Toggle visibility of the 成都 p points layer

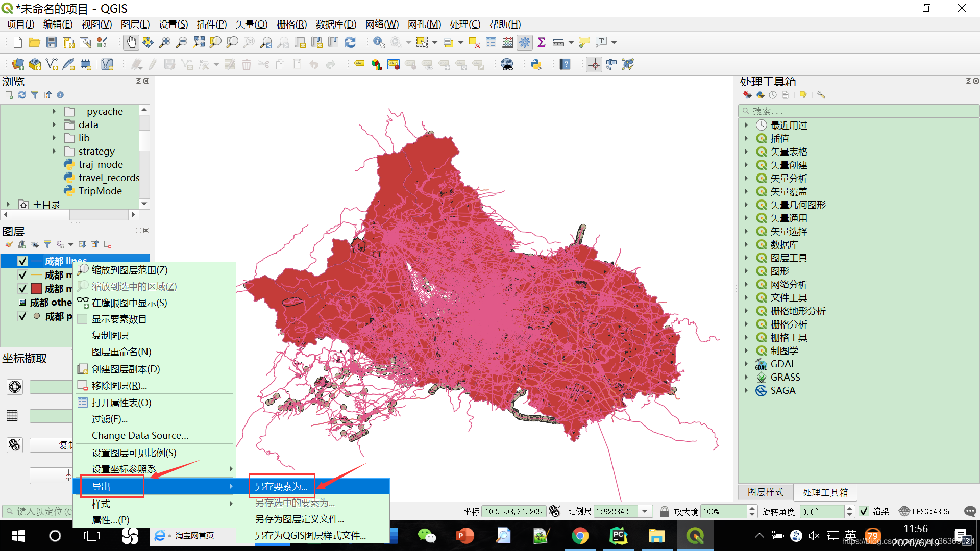tap(22, 316)
